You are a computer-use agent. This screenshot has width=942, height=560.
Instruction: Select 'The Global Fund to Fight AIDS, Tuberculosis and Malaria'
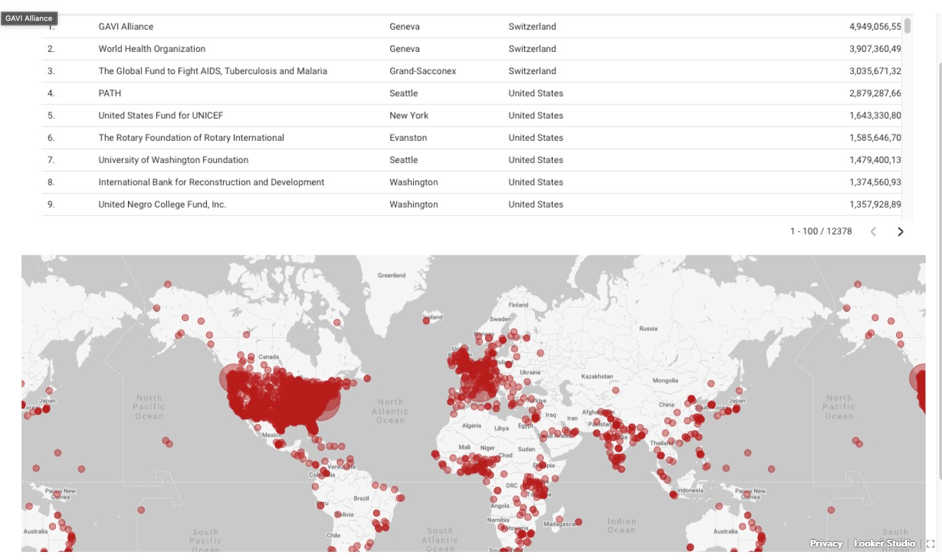click(213, 71)
